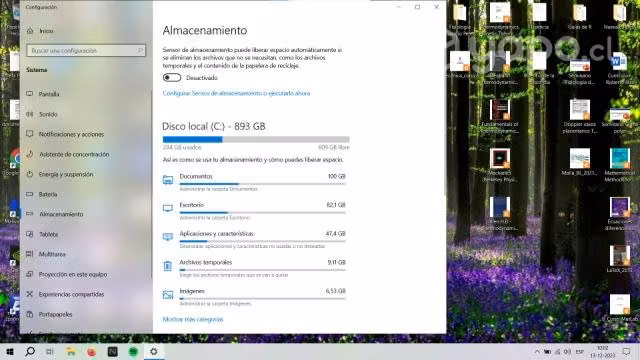Image resolution: width=640 pixels, height=360 pixels.
Task: Select the Doppler desktop PDF file
Action: (580, 116)
